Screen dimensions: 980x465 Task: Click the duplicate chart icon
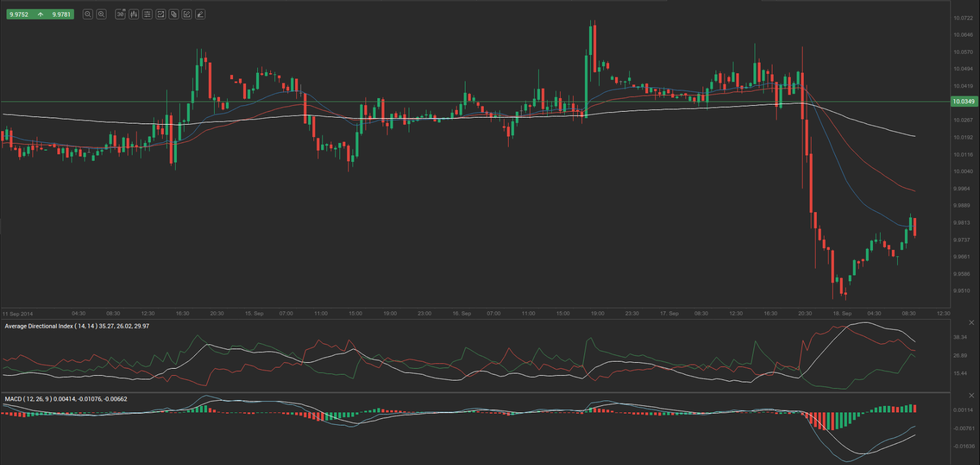pyautogui.click(x=174, y=14)
